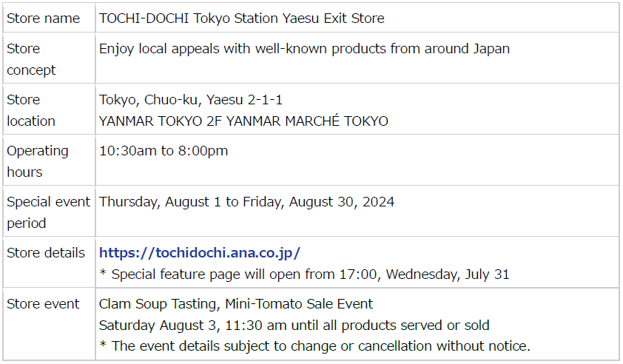The height and width of the screenshot is (364, 623).
Task: Click the Store event label
Action: 43,304
